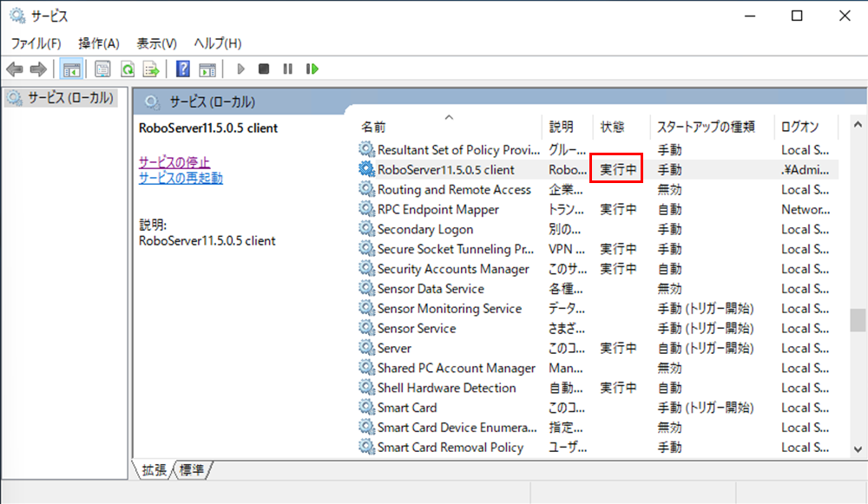Click the Pause Service icon
The height and width of the screenshot is (504, 868).
coord(288,69)
